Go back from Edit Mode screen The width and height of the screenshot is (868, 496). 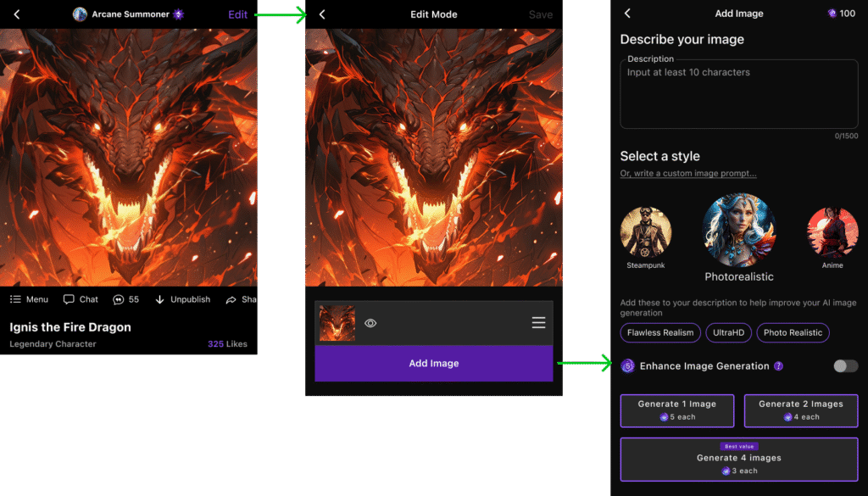(322, 14)
